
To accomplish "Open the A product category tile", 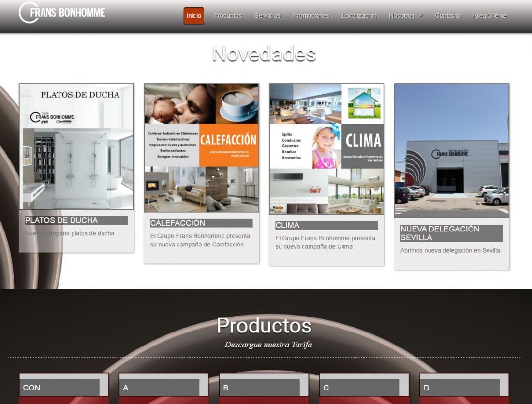I will tap(163, 388).
